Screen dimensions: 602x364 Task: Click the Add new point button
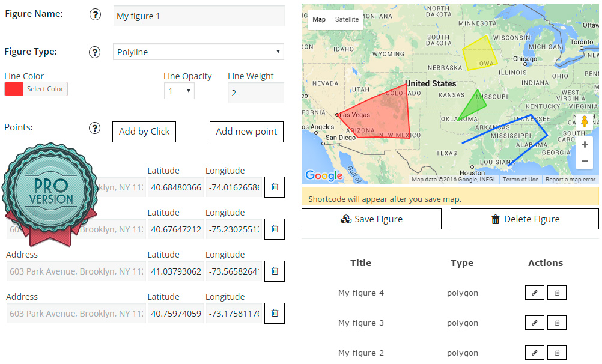pyautogui.click(x=246, y=132)
